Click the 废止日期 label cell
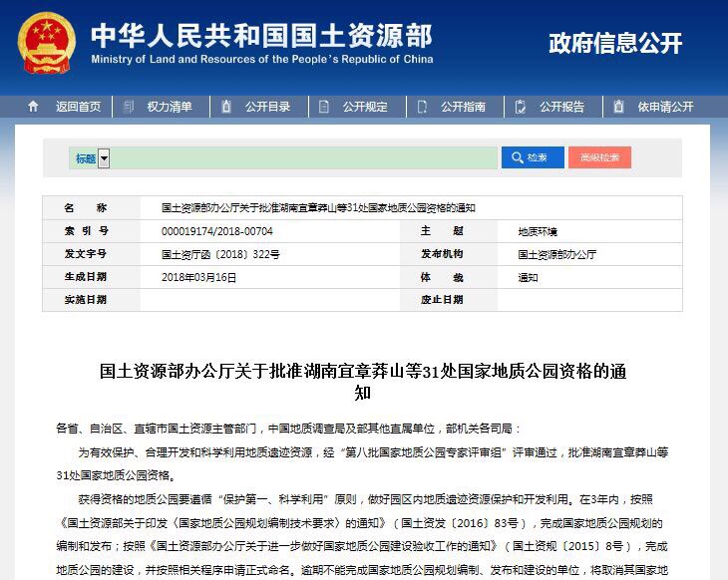This screenshot has height=580, width=728. click(x=449, y=300)
